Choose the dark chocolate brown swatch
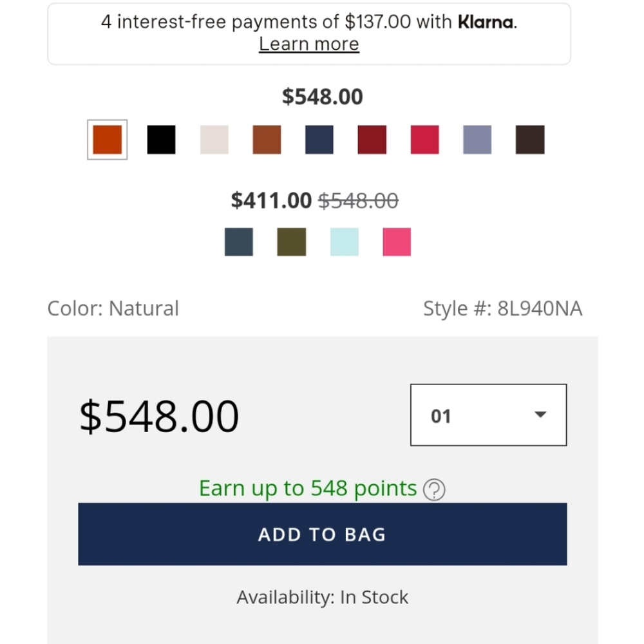 tap(530, 140)
